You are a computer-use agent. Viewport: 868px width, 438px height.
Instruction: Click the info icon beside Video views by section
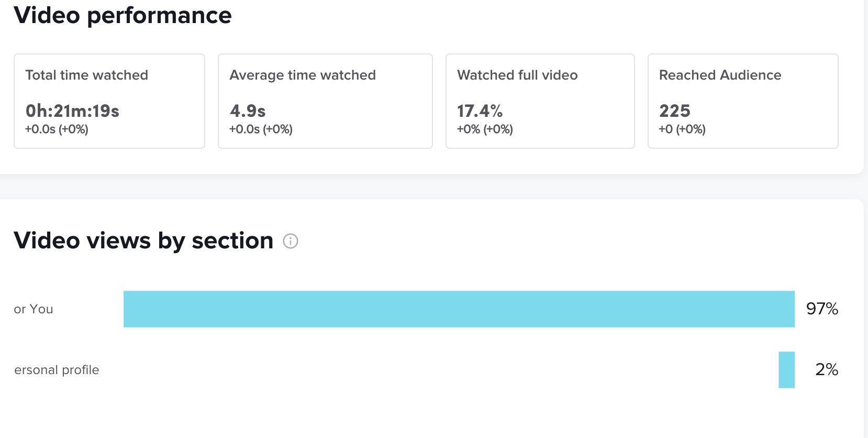point(291,241)
